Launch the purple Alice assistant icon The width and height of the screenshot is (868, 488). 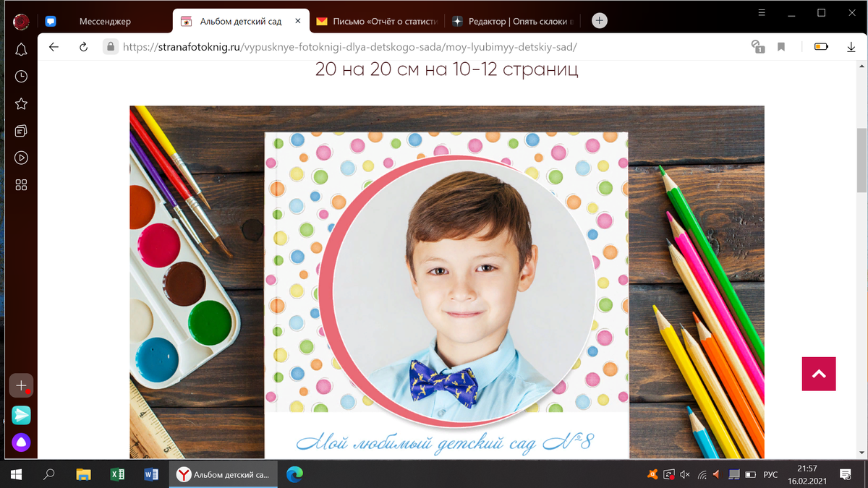21,442
